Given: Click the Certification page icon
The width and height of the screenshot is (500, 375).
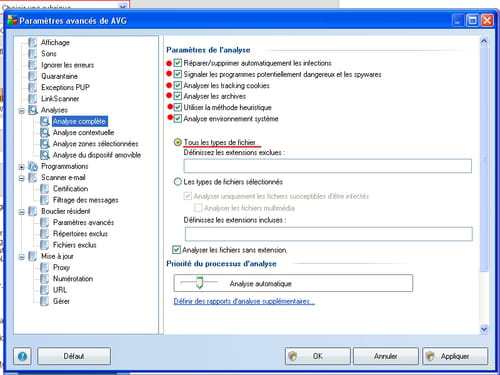Looking at the screenshot, I should [44, 189].
